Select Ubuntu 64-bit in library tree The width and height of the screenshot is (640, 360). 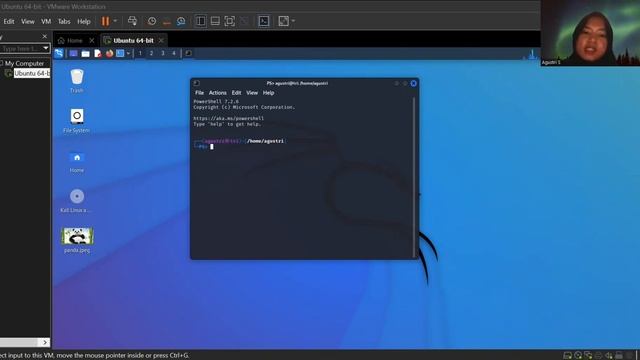(31, 73)
